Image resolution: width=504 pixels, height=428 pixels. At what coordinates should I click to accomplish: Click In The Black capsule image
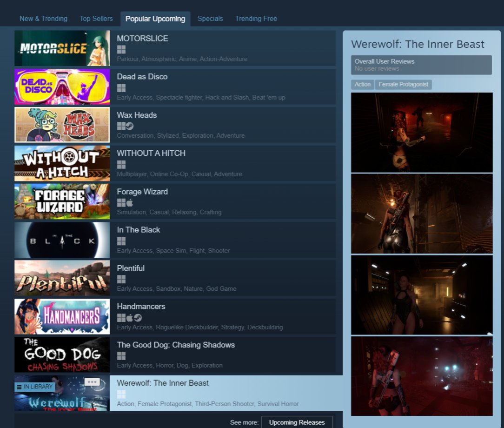pyautogui.click(x=62, y=240)
